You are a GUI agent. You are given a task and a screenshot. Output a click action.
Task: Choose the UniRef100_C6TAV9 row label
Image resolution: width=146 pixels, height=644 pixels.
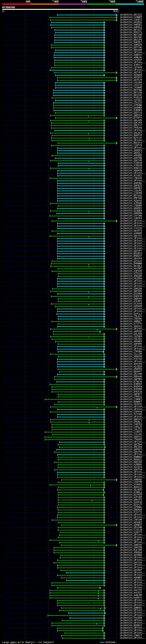click(131, 67)
